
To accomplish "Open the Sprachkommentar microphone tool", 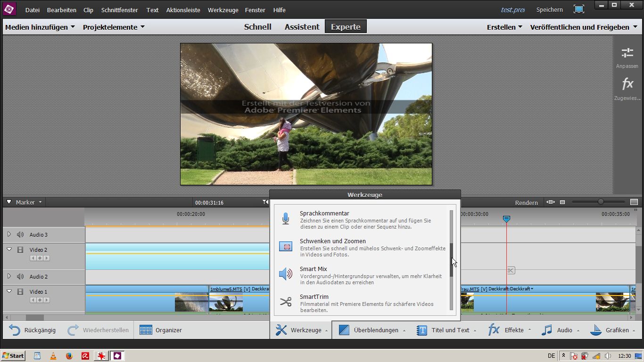I will (x=285, y=219).
